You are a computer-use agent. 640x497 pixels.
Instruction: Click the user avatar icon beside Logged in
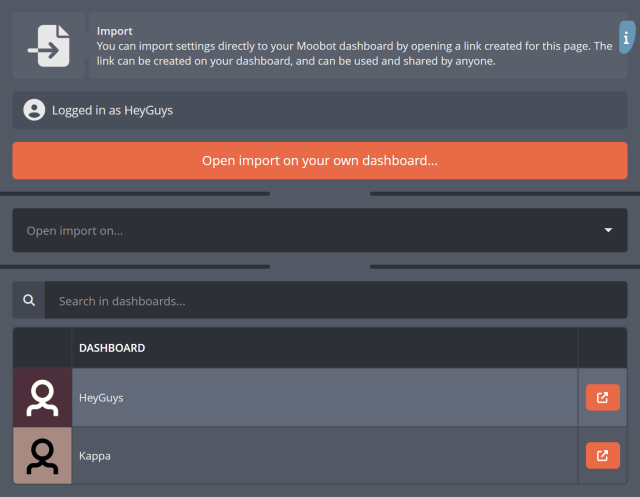tap(34, 110)
